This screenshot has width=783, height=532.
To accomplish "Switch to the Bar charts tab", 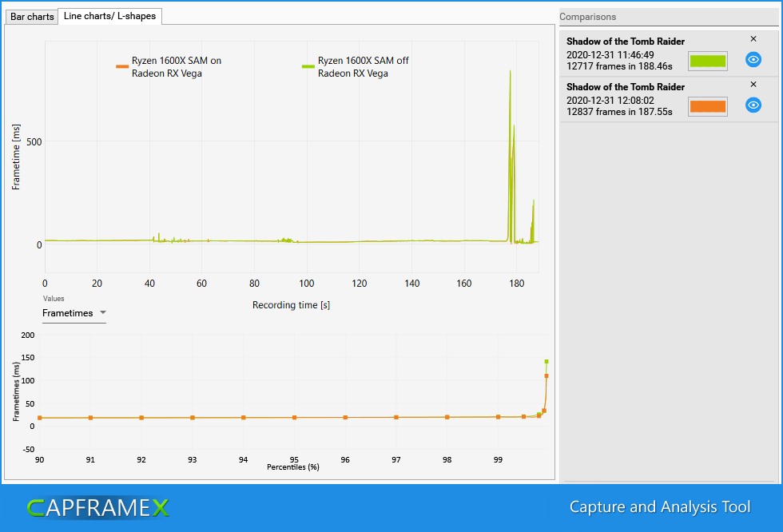I will [32, 17].
